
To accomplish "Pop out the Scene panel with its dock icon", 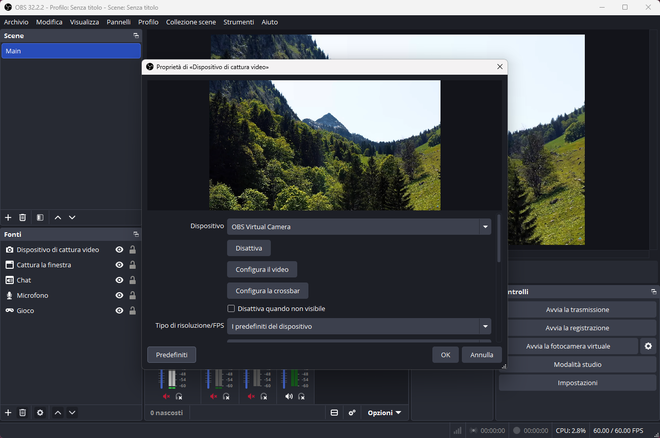I will 136,36.
